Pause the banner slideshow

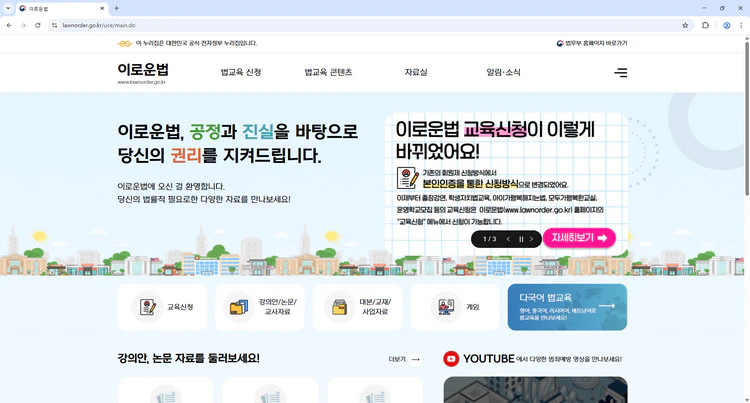(x=521, y=239)
